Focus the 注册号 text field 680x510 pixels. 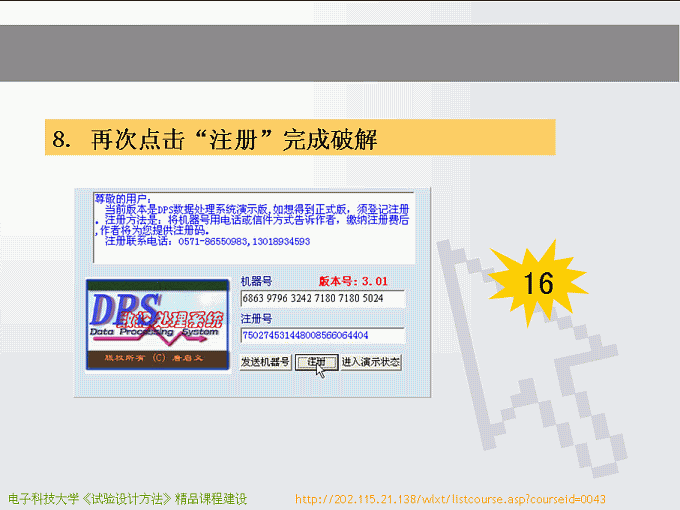click(321, 335)
